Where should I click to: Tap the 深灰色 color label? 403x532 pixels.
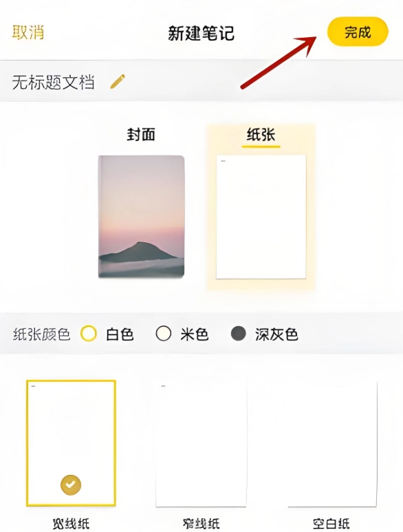coord(276,334)
